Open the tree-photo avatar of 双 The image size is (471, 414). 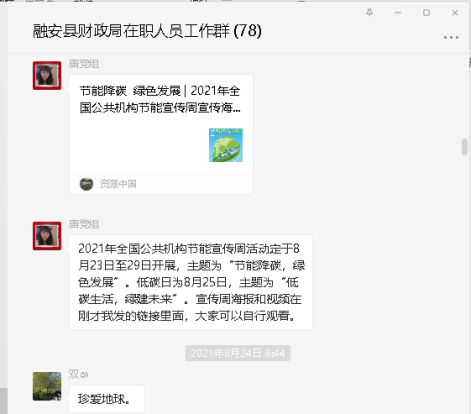click(47, 386)
